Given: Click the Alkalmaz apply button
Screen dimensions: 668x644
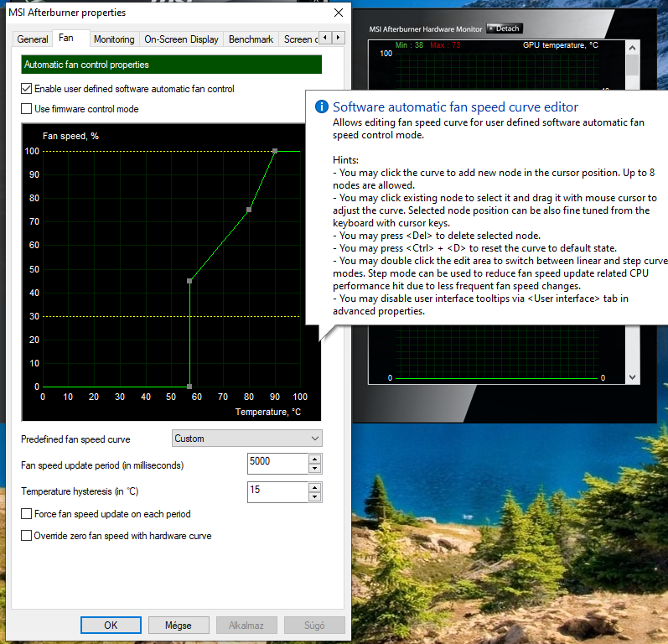Looking at the screenshot, I should pyautogui.click(x=246, y=625).
